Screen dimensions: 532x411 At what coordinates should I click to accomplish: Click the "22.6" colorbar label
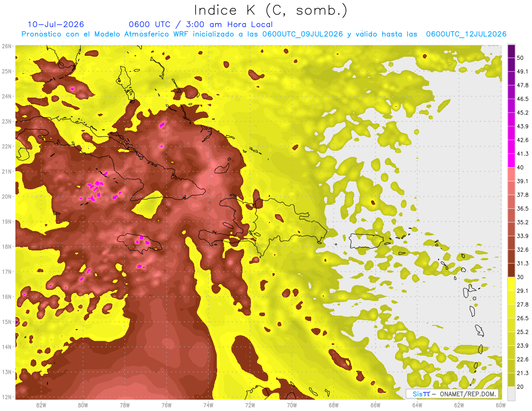(x=523, y=359)
